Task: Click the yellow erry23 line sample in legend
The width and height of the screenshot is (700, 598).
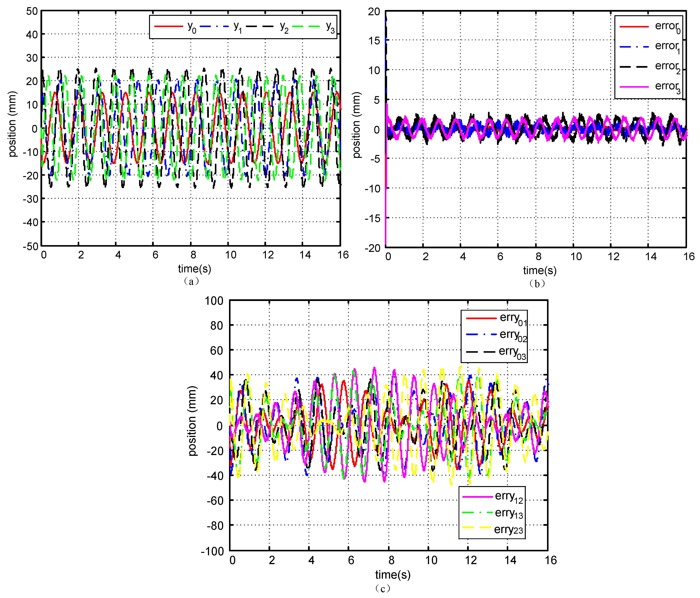Action: (477, 527)
